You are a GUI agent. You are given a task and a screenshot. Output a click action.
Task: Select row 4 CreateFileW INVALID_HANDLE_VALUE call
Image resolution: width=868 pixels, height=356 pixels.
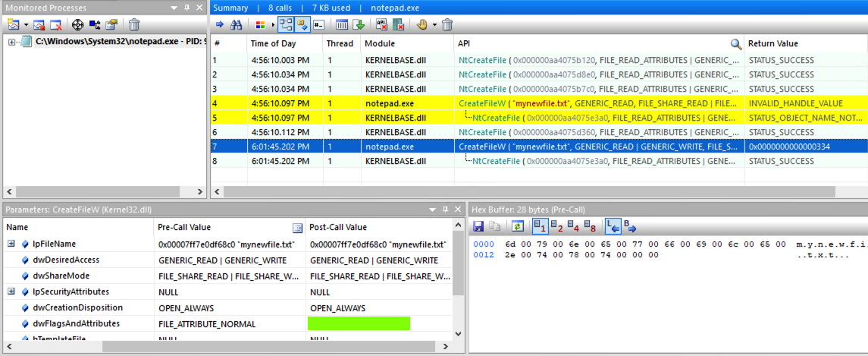539,103
